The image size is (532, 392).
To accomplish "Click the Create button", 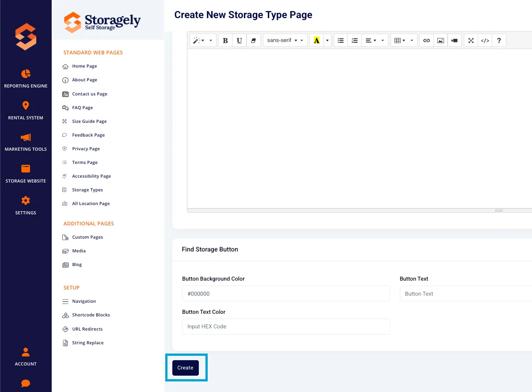I will click(186, 368).
